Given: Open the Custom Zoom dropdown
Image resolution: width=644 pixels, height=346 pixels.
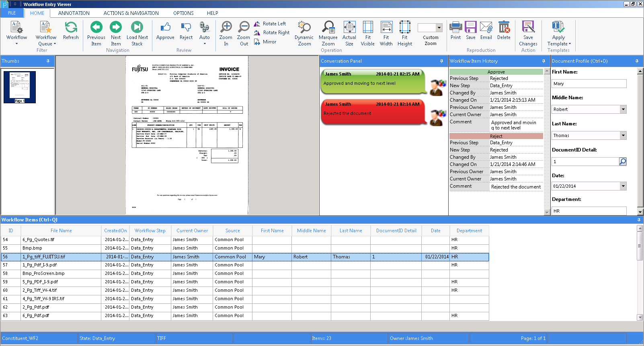Looking at the screenshot, I should click(x=439, y=28).
